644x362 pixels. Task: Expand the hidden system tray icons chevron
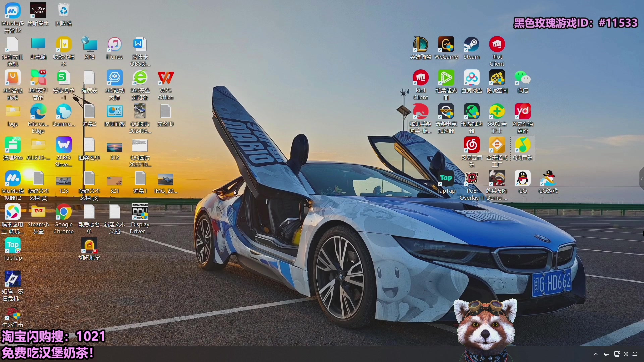click(596, 354)
